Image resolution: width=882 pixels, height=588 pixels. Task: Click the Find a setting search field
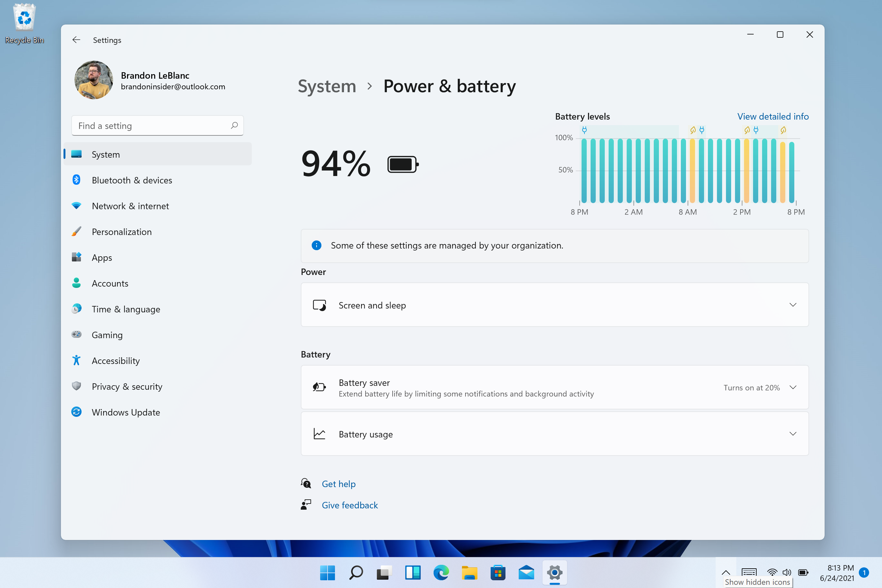click(158, 125)
